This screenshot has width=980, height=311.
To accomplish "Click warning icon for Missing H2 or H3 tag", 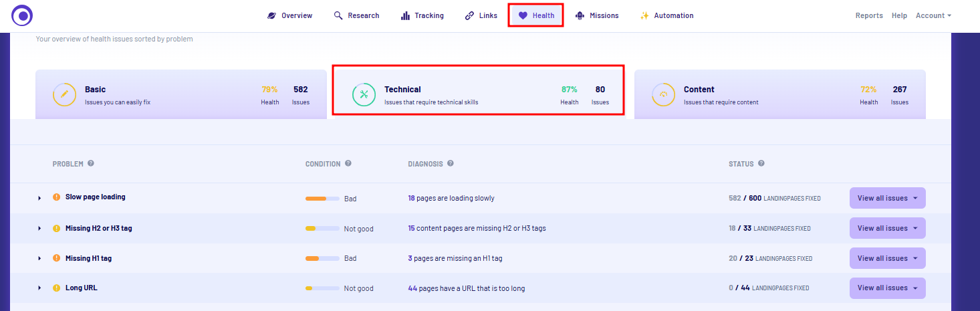I will [x=57, y=228].
